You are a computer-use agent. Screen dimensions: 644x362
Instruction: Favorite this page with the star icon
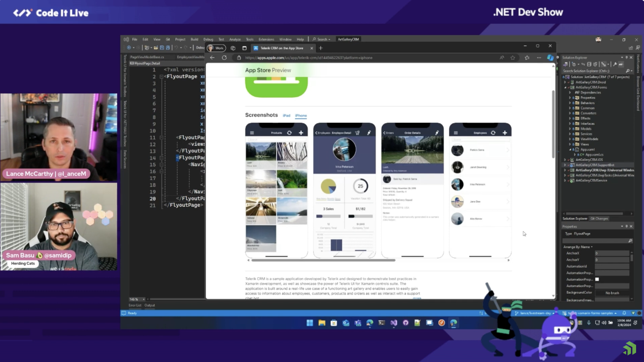click(513, 58)
